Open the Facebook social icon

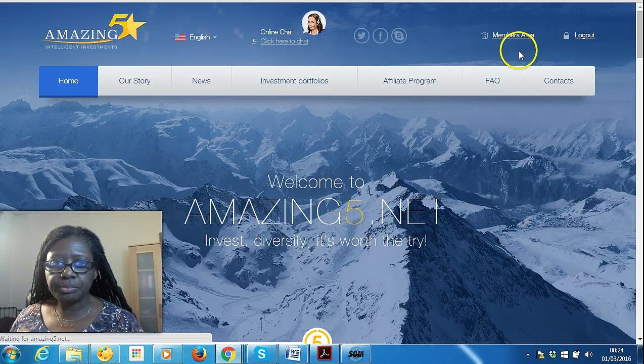[380, 36]
